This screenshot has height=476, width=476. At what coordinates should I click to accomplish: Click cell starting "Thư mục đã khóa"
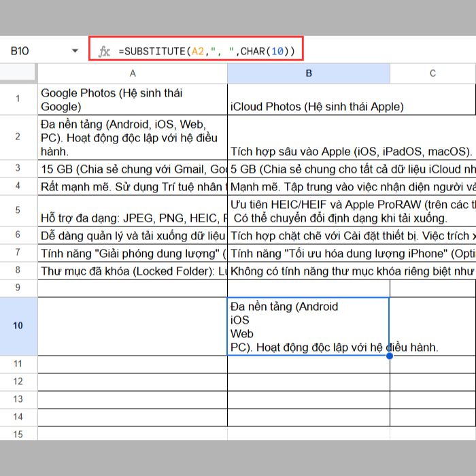pyautogui.click(x=133, y=271)
